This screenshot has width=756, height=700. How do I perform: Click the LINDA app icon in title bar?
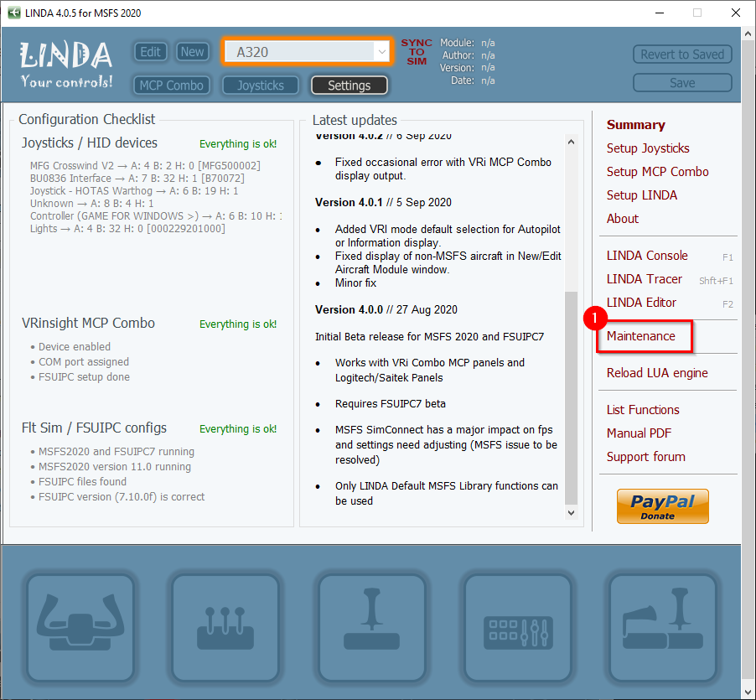[x=14, y=13]
